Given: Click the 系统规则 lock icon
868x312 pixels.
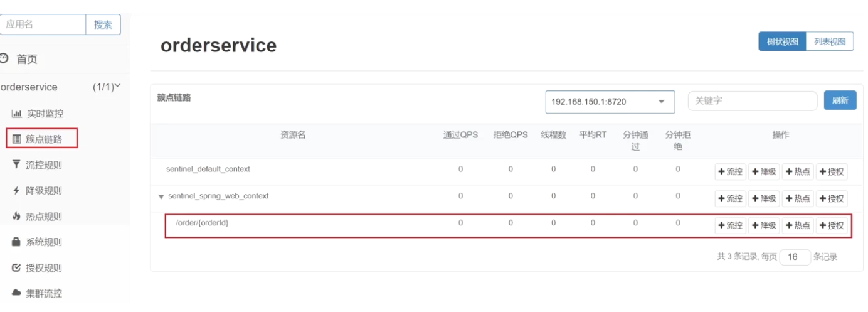Looking at the screenshot, I should [x=16, y=242].
